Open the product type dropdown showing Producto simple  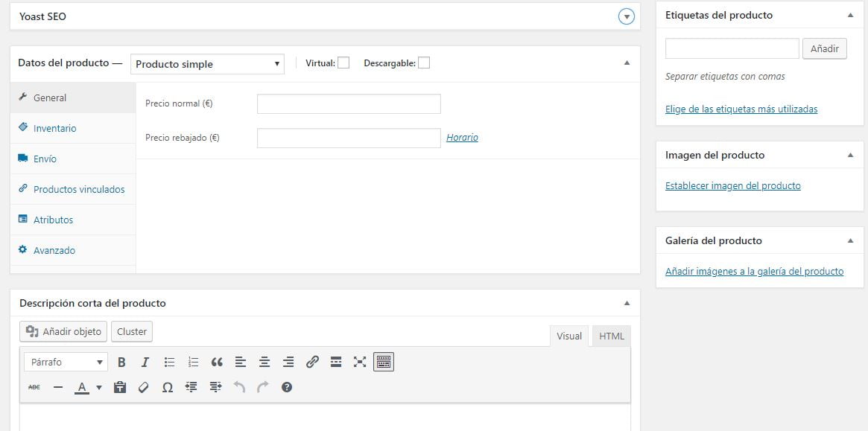pyautogui.click(x=207, y=64)
